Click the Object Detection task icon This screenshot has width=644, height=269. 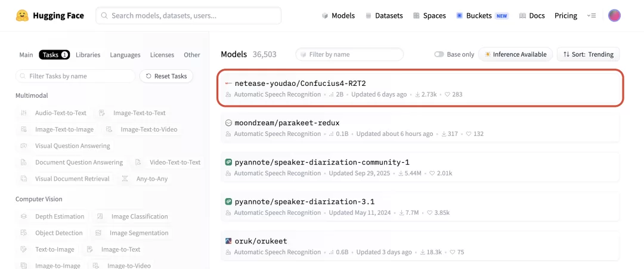pos(24,233)
